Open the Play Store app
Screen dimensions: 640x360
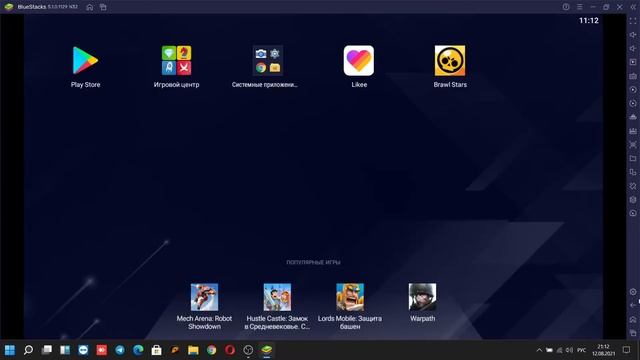point(85,60)
